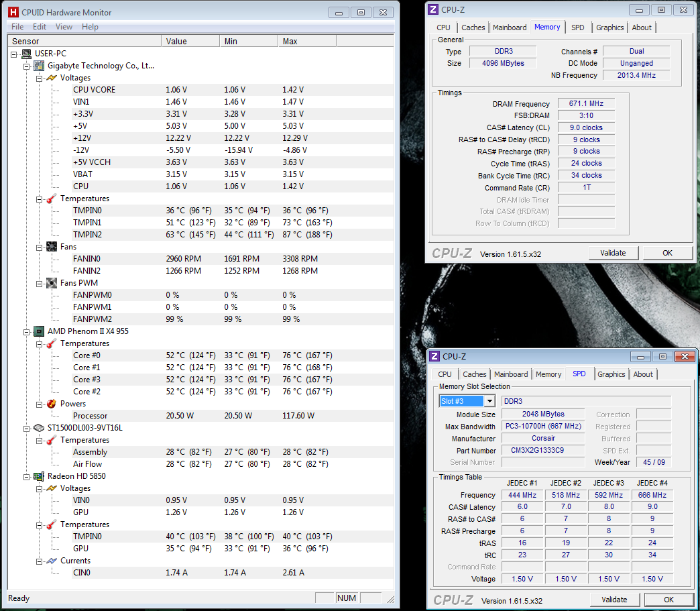Screen dimensions: 700x611
Task: Select the FANIN0 fan speed row
Action: click(233, 259)
